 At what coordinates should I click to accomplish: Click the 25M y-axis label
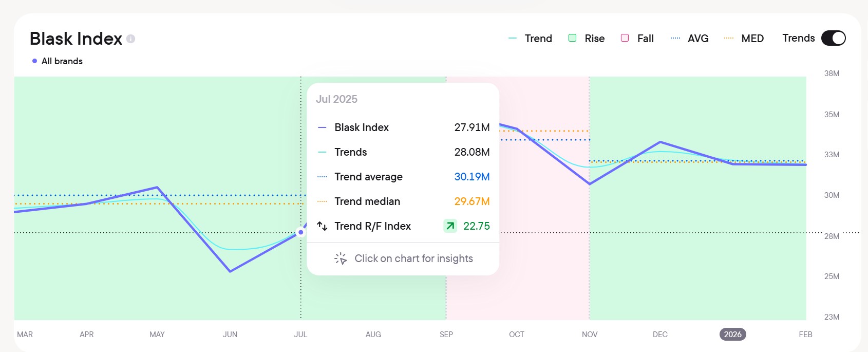832,276
